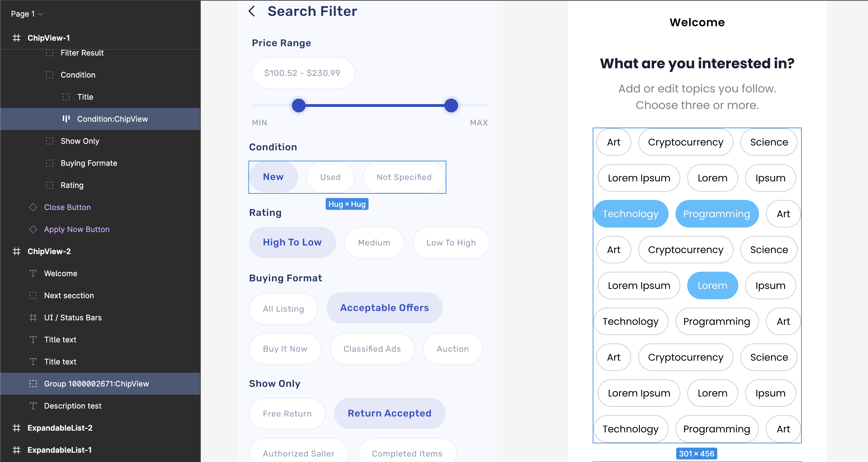Select the Medium rating chip

[x=374, y=243]
